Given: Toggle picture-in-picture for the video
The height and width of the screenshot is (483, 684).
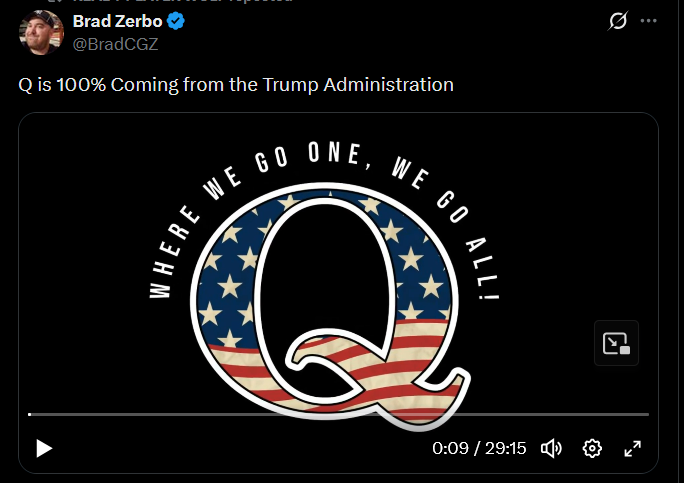Looking at the screenshot, I should (x=616, y=343).
